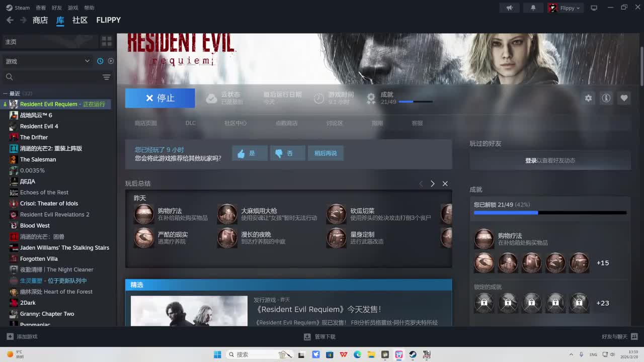Click the Windows taskbar search box
Screen dimensions: 644x362
(x=260, y=354)
